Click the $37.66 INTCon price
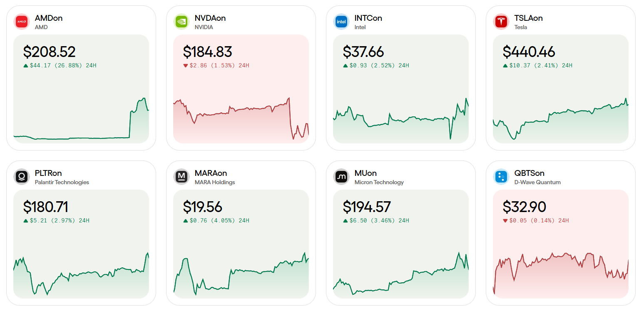The image size is (644, 311). click(x=363, y=52)
